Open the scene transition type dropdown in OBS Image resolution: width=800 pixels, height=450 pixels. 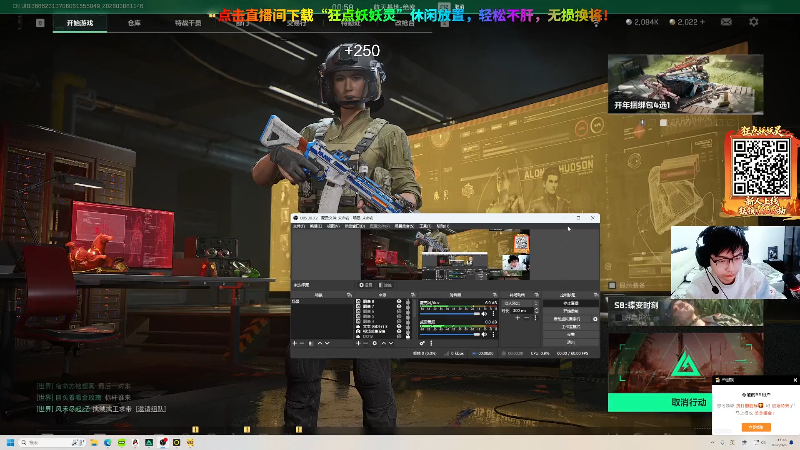(x=519, y=303)
